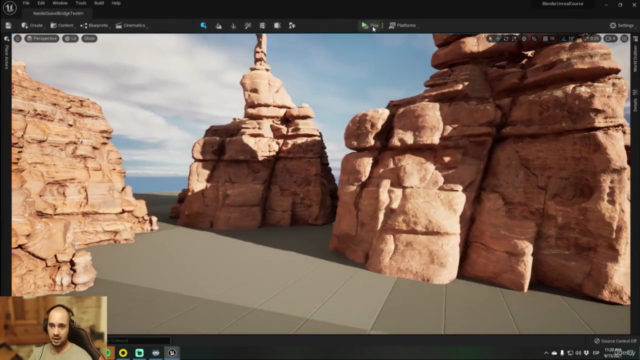Viewport: 640px width, 360px height.
Task: Save the current level with the disk icon
Action: (x=8, y=26)
